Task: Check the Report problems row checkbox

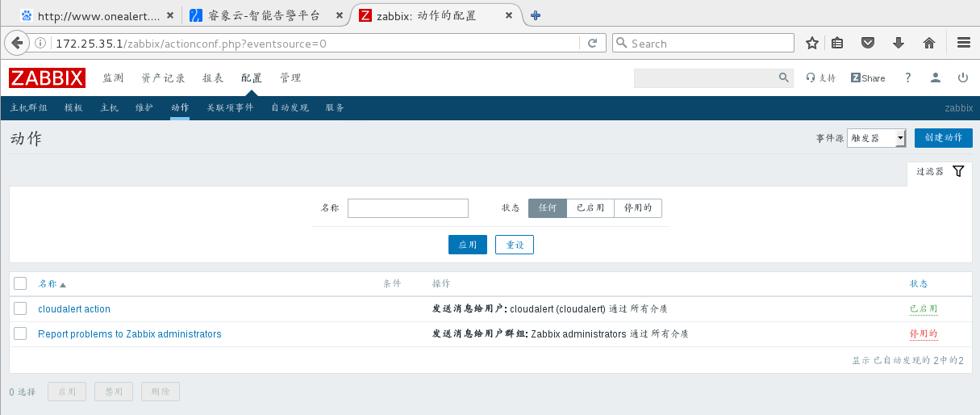Action: point(20,333)
